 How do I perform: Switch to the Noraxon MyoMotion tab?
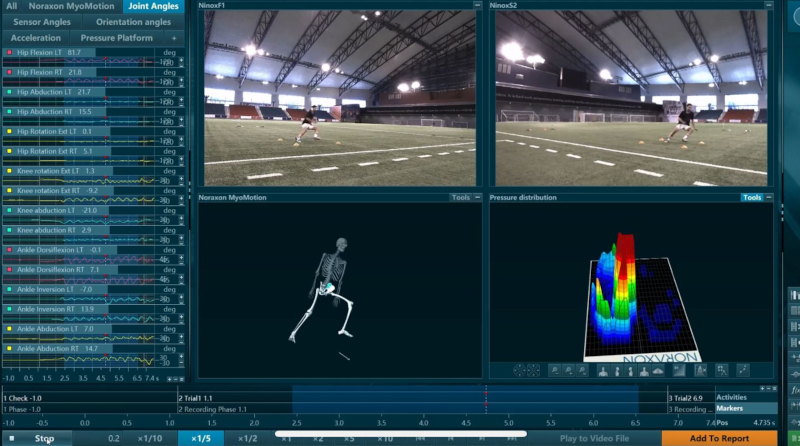[71, 6]
